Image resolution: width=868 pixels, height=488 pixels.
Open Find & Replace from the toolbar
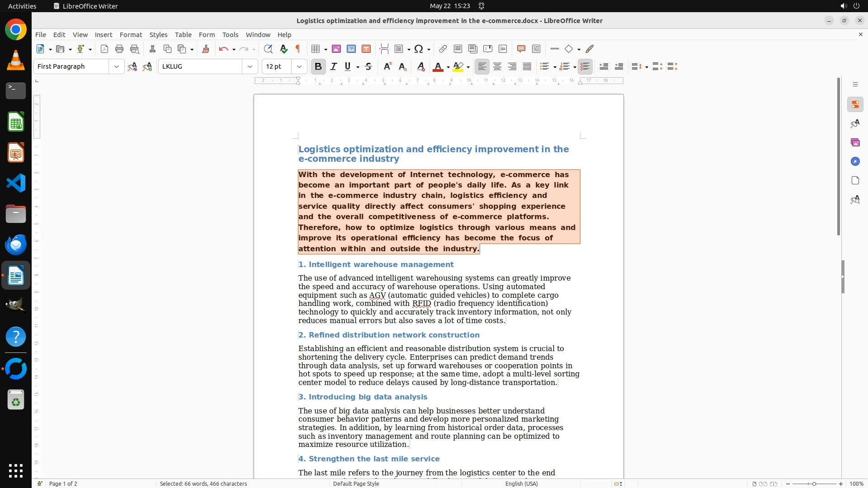click(268, 49)
